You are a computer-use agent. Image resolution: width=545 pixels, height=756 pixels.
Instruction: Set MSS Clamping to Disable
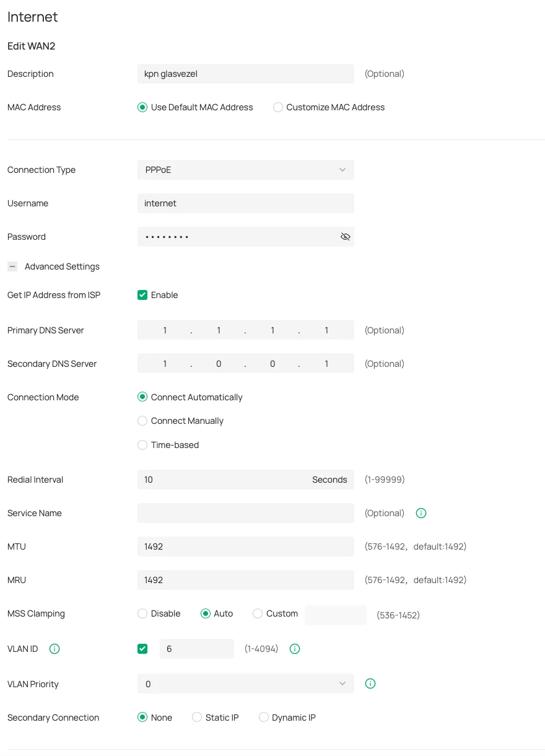[142, 613]
